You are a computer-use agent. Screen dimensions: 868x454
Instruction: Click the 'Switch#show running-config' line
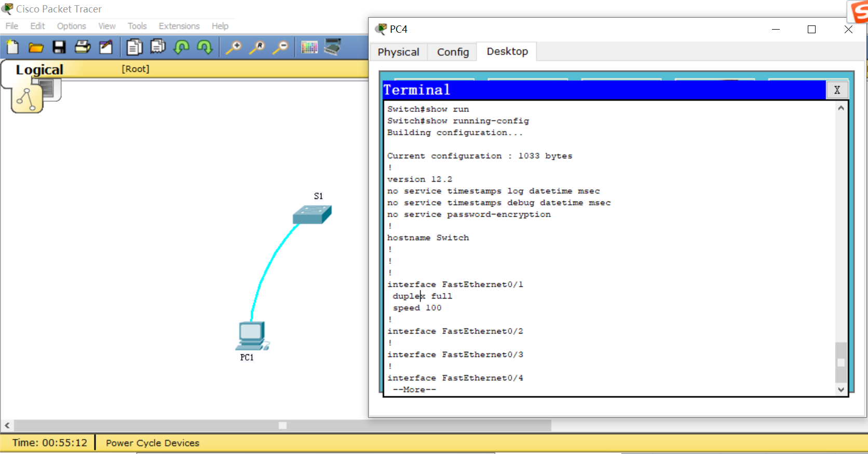(x=458, y=121)
